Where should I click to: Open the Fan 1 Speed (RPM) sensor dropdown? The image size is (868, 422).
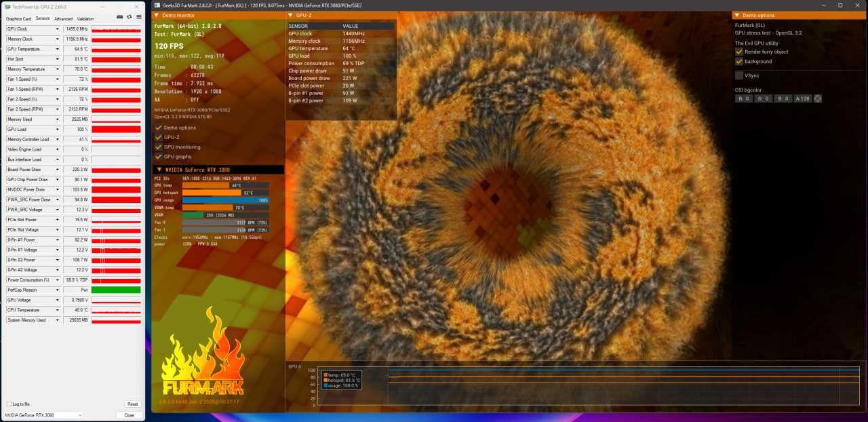point(58,90)
